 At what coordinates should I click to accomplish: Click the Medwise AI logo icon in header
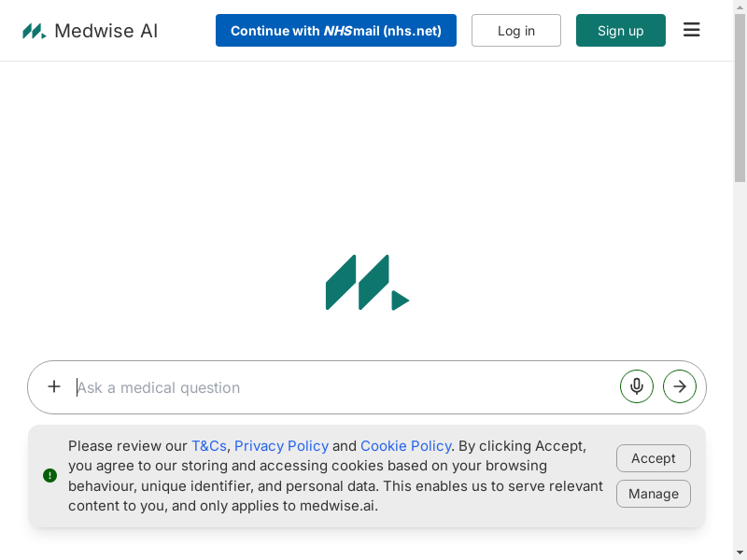click(x=34, y=31)
